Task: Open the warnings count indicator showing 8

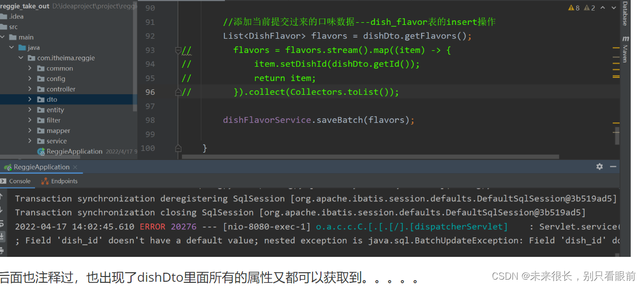Action: pyautogui.click(x=573, y=8)
